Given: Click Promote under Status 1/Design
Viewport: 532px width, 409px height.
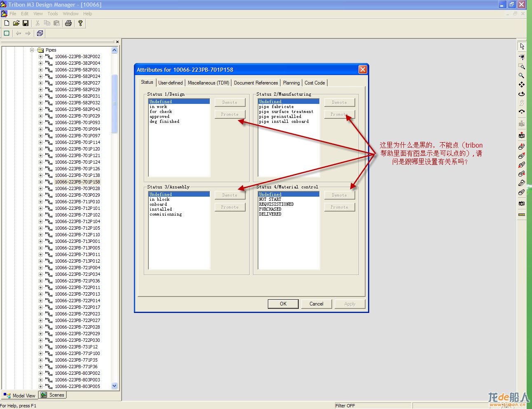Looking at the screenshot, I should pyautogui.click(x=230, y=114).
